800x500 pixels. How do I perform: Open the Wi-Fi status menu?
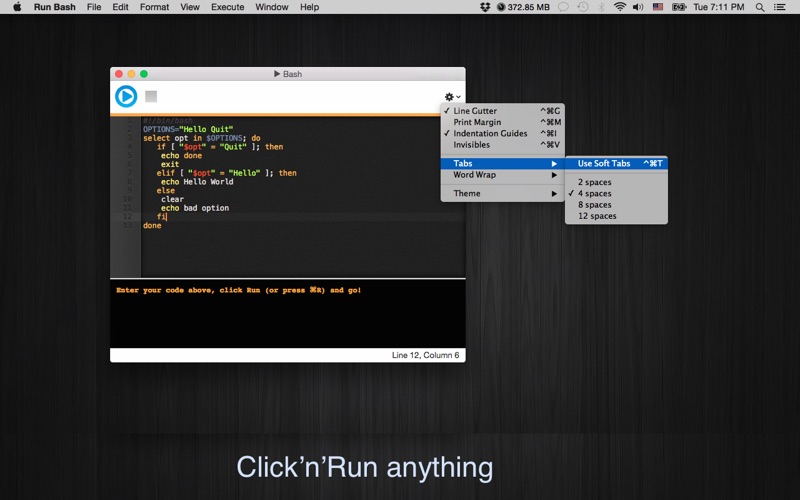[620, 7]
